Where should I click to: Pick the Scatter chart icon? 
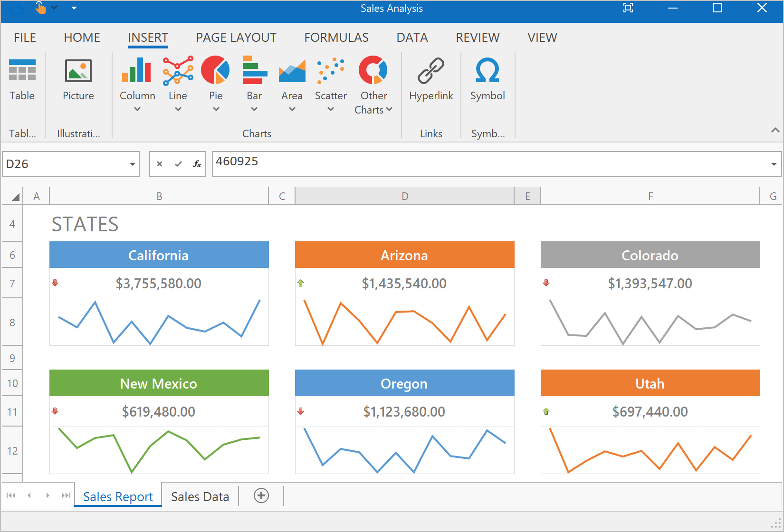[x=331, y=70]
